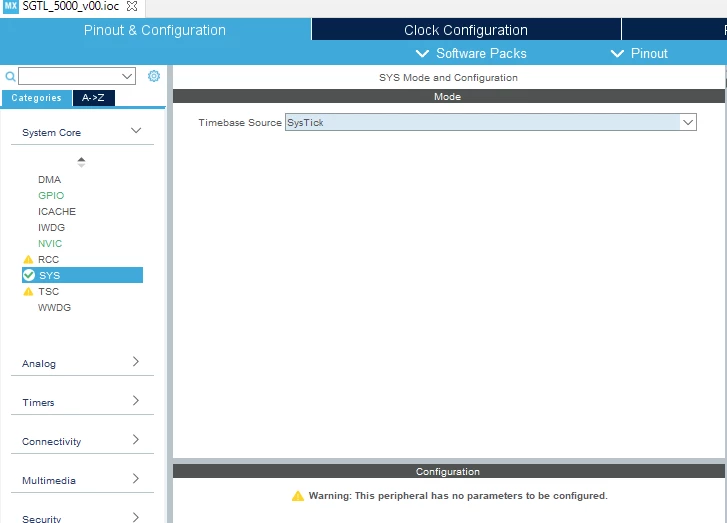Viewport: 727px width, 523px height.
Task: Click the search magnifier icon
Action: (x=10, y=77)
